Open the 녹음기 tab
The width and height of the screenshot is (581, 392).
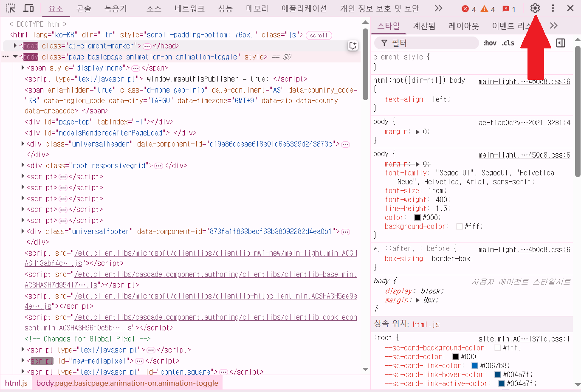coord(116,8)
